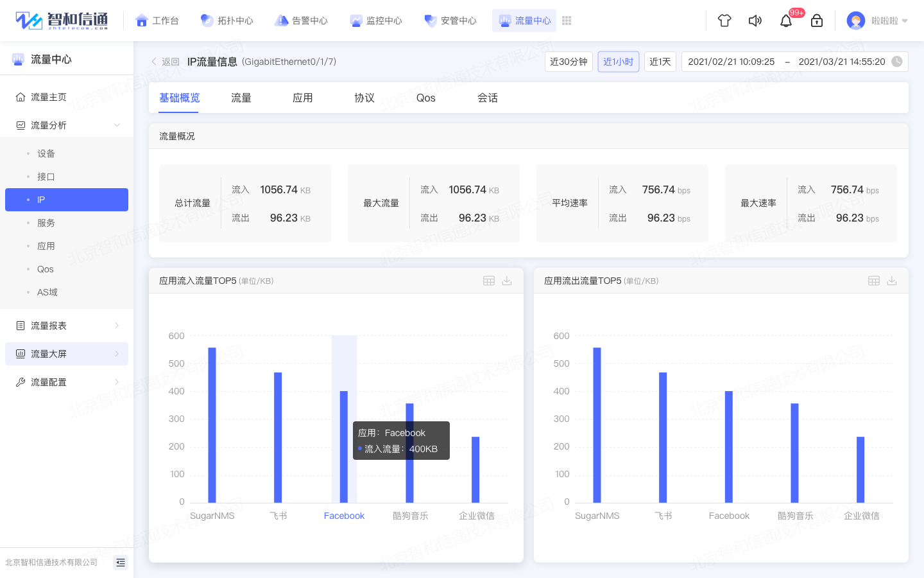Click the theme skin shirt icon
Image resolution: width=924 pixels, height=578 pixels.
coord(724,21)
